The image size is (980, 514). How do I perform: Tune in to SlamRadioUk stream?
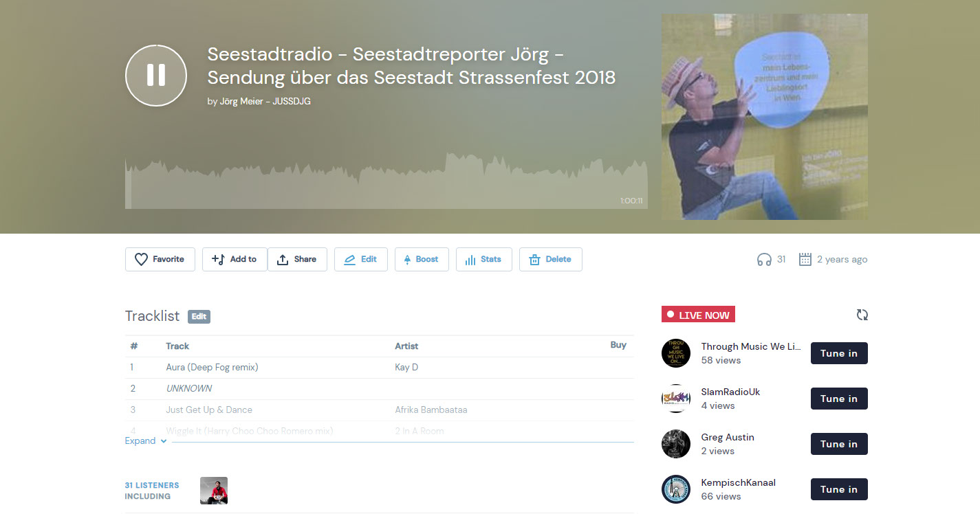coord(839,399)
